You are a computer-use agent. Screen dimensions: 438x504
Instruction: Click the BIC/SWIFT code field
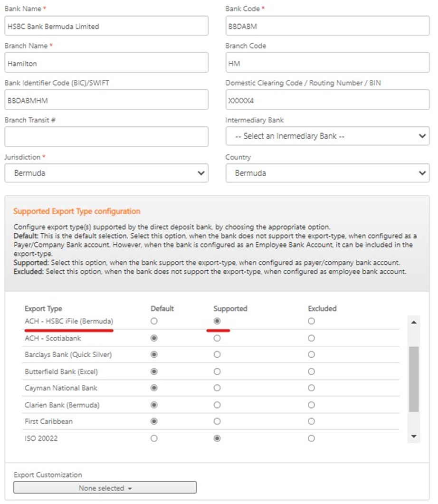coord(106,100)
